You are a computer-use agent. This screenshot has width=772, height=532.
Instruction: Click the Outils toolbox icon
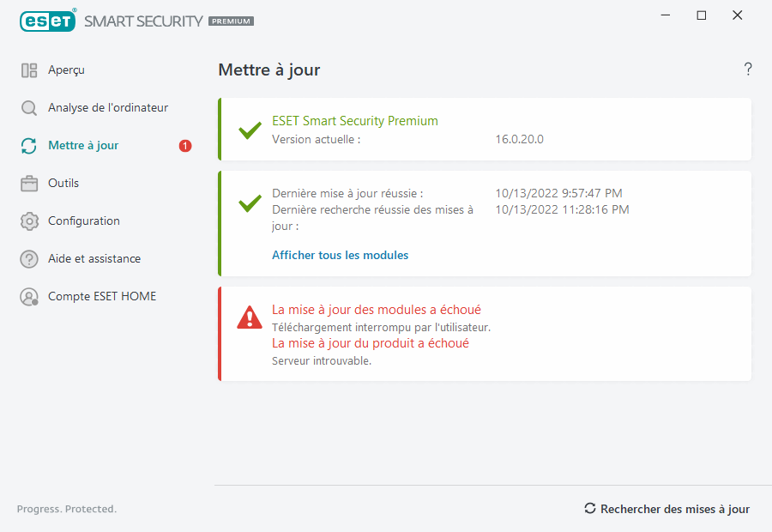[x=29, y=184]
